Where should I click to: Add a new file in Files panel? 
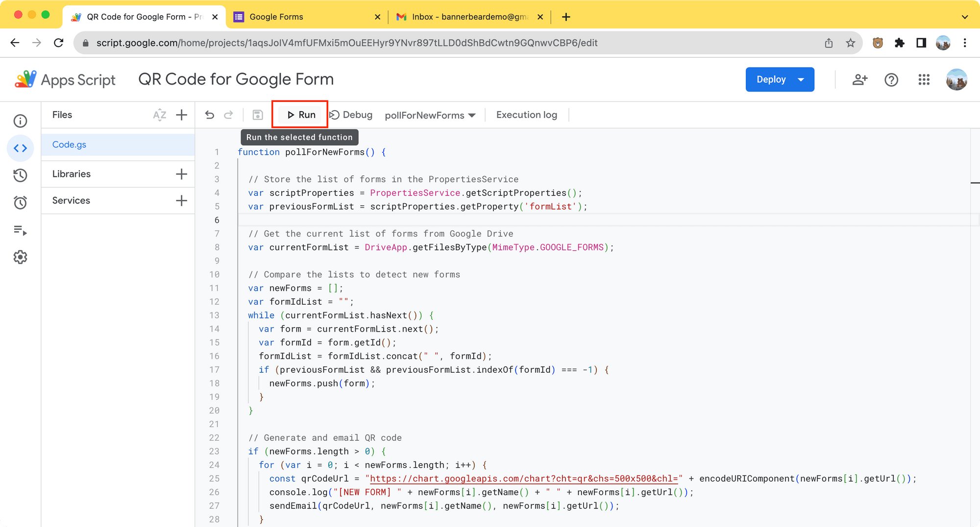pos(181,115)
